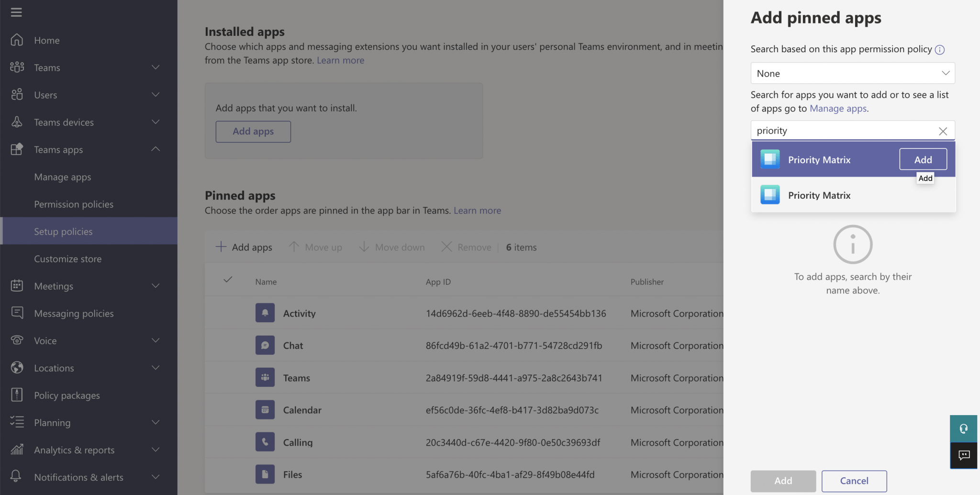
Task: Open the support headset panel
Action: click(963, 428)
